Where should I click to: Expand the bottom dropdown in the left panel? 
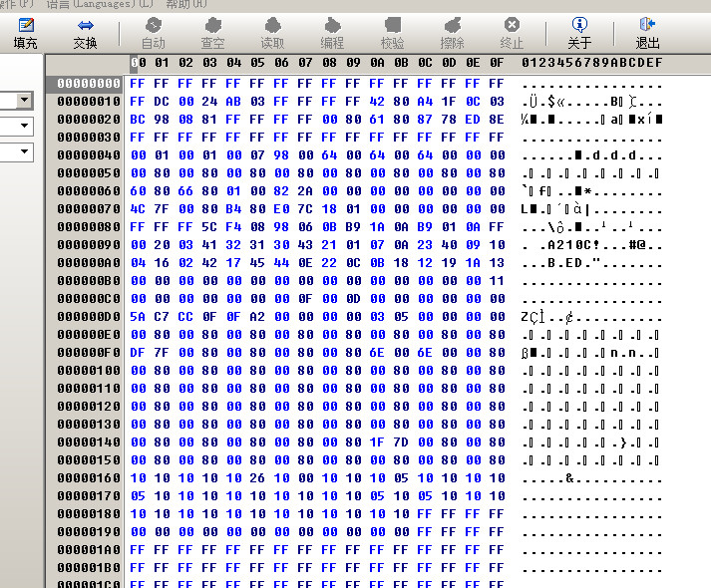pyautogui.click(x=25, y=152)
